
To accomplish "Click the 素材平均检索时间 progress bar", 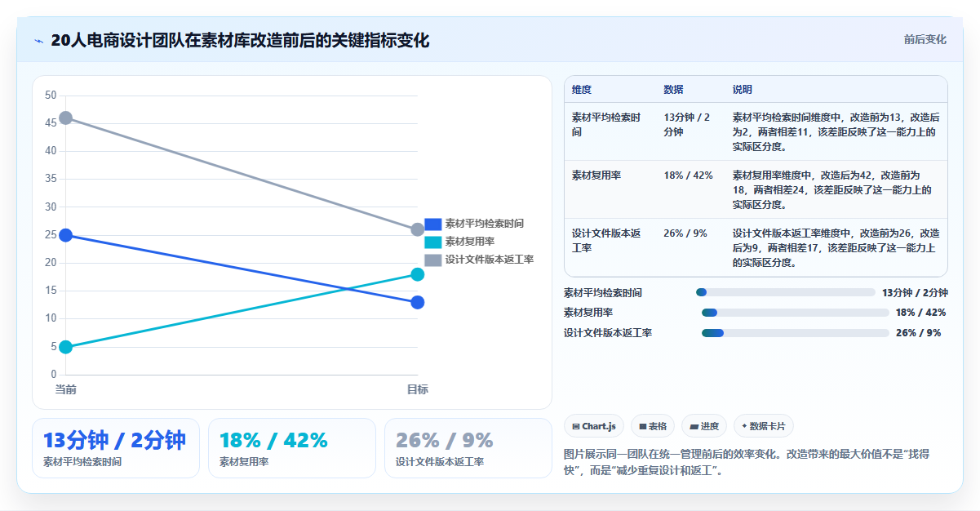I will click(786, 292).
